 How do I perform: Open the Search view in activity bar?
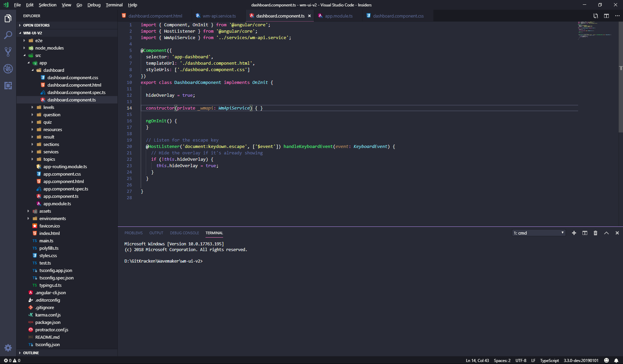pos(8,35)
